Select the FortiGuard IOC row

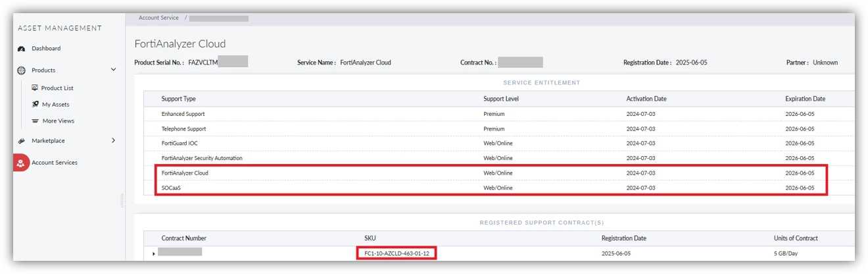[500, 143]
